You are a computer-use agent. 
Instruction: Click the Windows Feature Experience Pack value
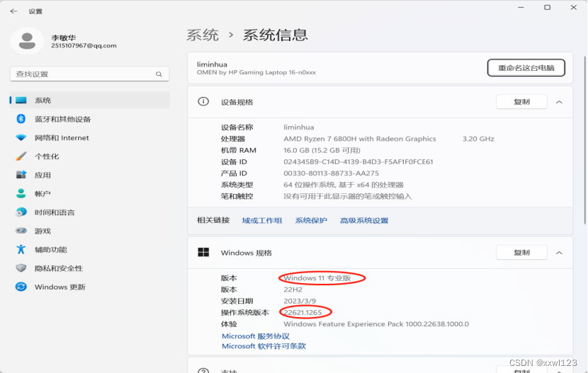[x=376, y=324]
